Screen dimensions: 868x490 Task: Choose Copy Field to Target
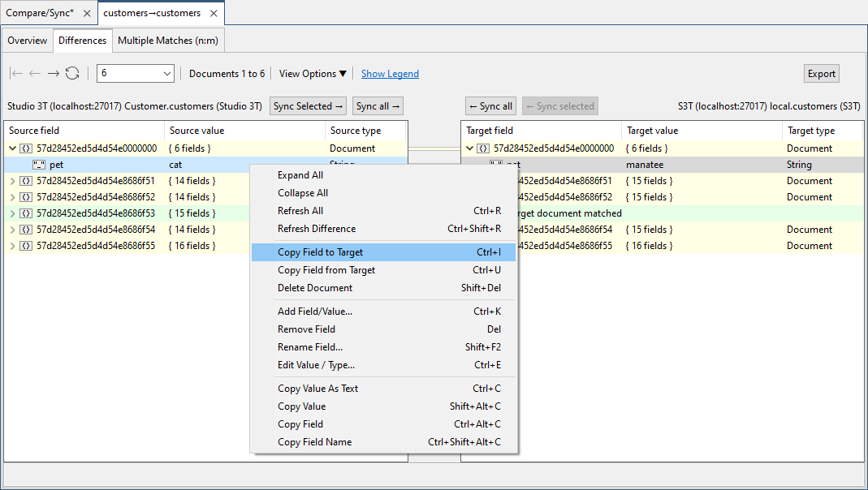tap(383, 252)
